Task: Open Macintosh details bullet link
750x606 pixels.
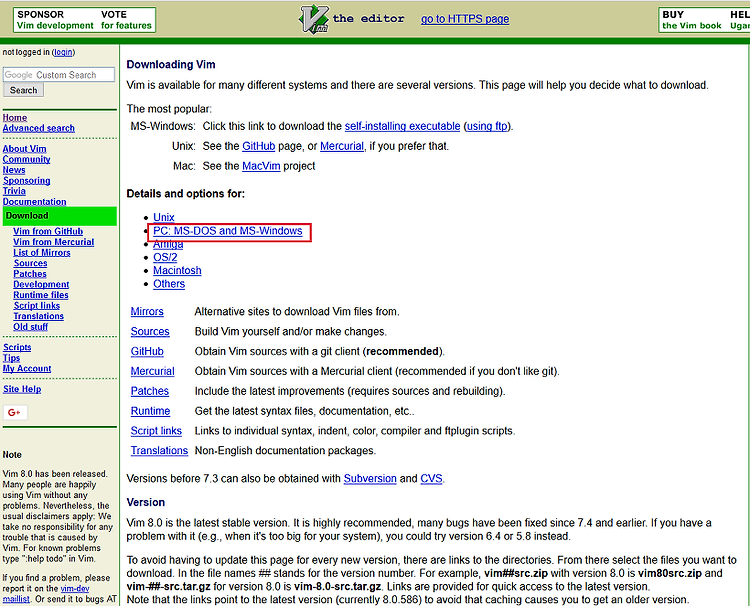Action: [x=177, y=271]
